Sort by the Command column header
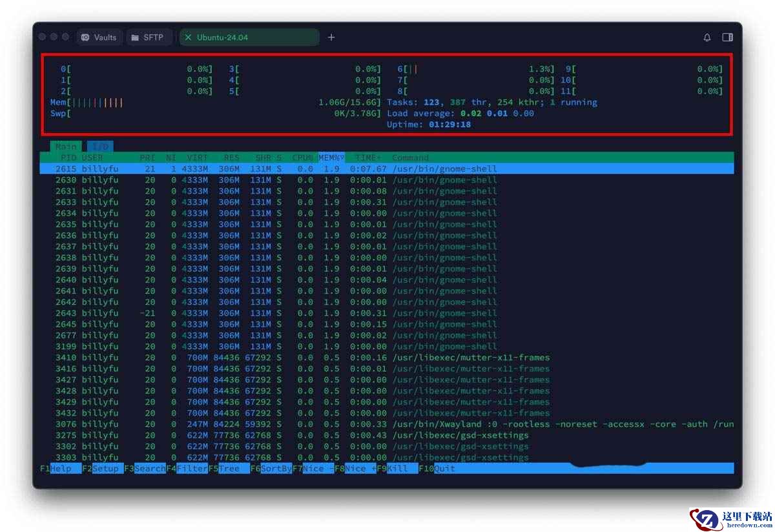Screen dimensions: 775x532 pos(410,158)
